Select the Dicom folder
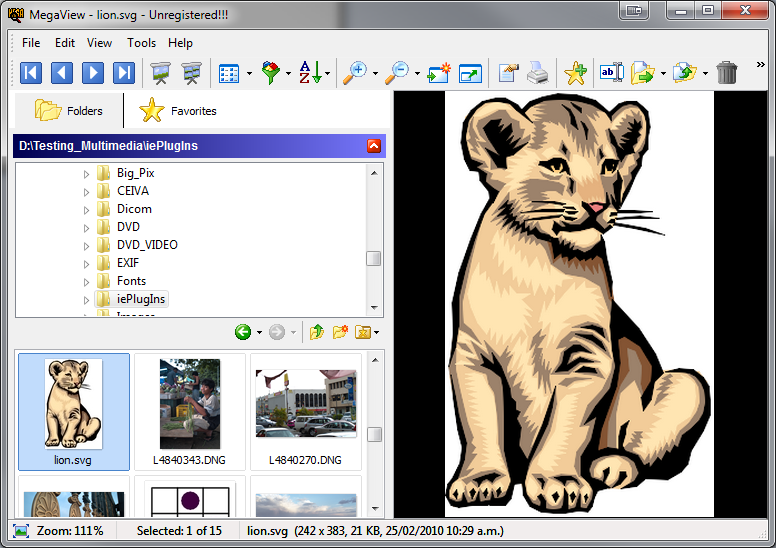This screenshot has width=776, height=548. pos(134,209)
